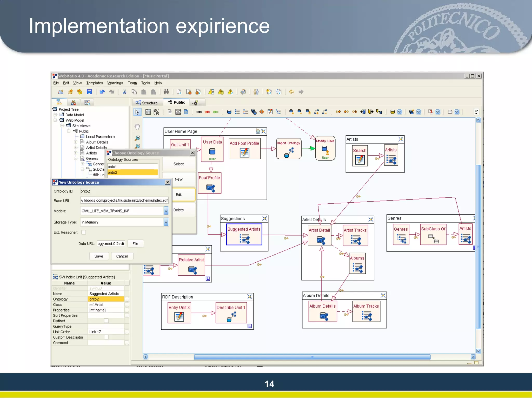This screenshot has width=532, height=399.
Task: Click the red link chain icon
Action: (207, 112)
